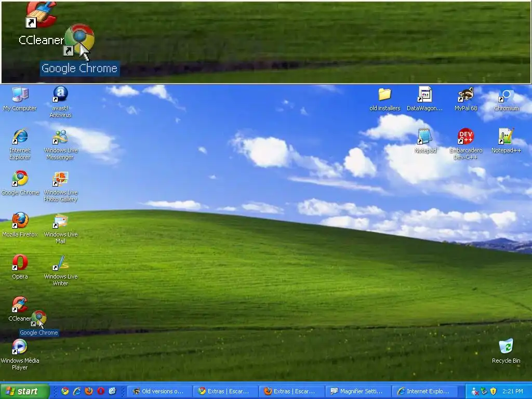The width and height of the screenshot is (532, 399).
Task: Switch to Chrome's Extras | Escar... taskbar button
Action: [x=225, y=391]
